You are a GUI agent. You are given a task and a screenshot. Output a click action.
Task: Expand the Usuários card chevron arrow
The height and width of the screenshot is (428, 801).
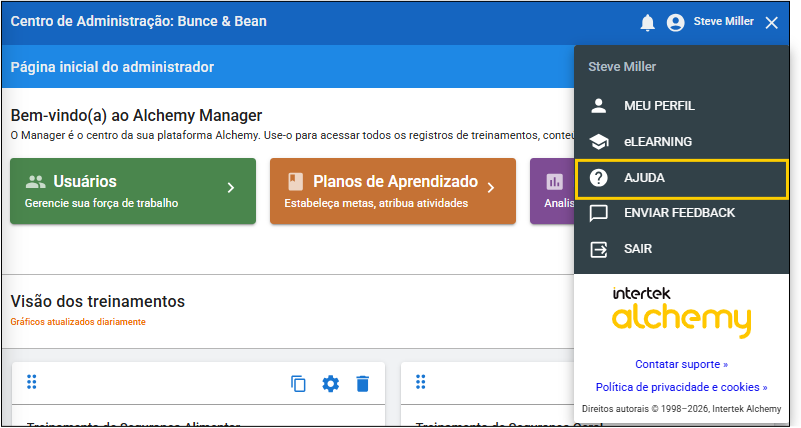click(230, 187)
